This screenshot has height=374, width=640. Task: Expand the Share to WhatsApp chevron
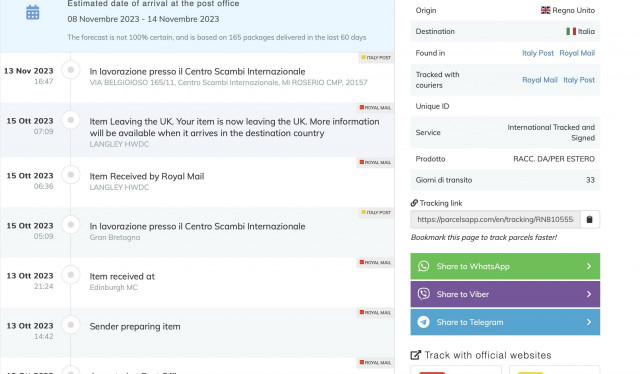589,266
